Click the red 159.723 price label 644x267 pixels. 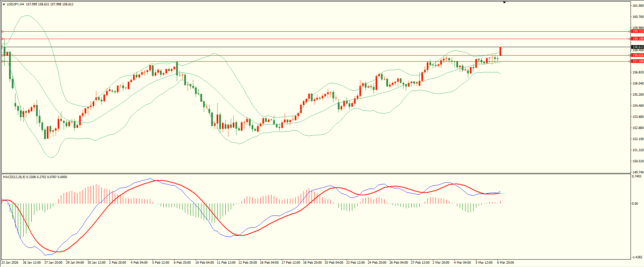pyautogui.click(x=638, y=31)
